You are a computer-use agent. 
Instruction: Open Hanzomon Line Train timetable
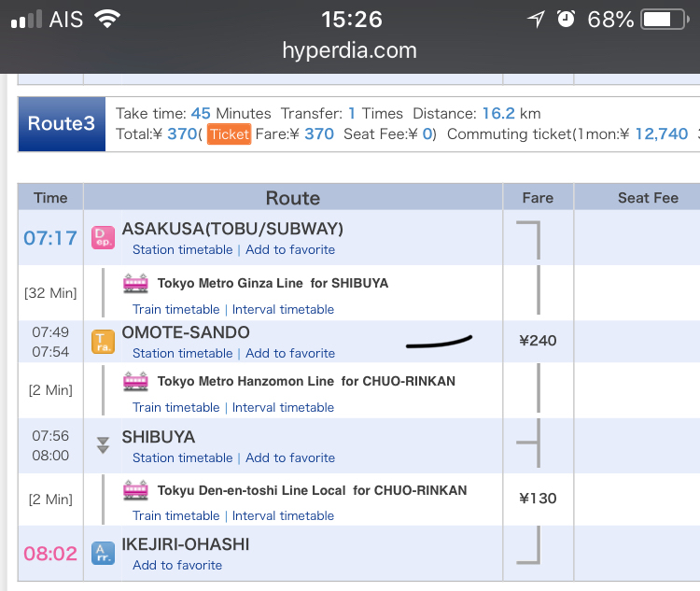click(x=175, y=407)
